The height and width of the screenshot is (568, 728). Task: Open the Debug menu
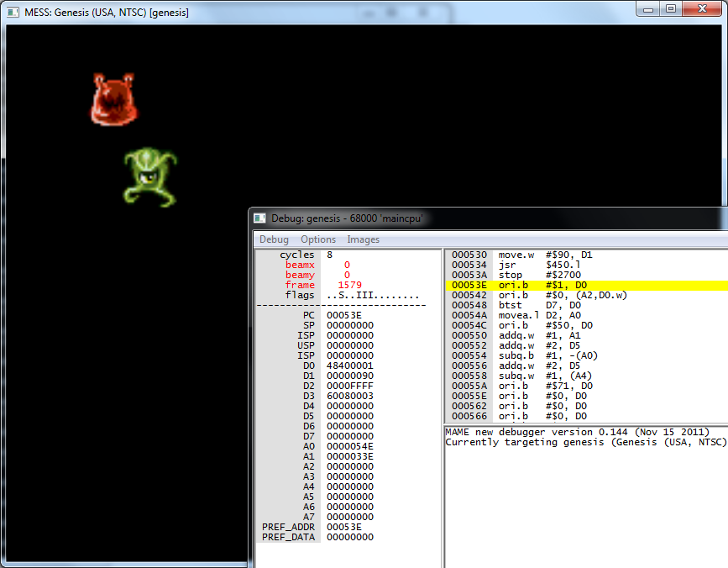tap(274, 239)
